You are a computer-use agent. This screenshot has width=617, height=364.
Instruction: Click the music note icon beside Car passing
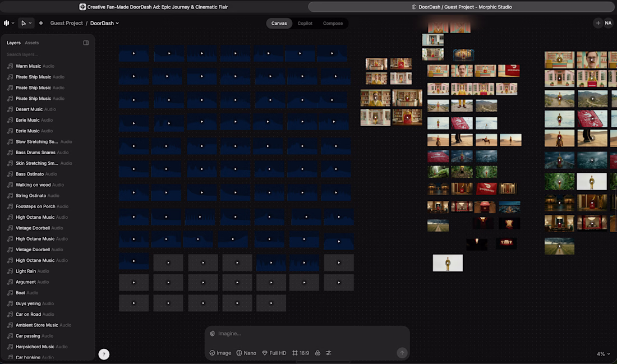tap(10, 336)
